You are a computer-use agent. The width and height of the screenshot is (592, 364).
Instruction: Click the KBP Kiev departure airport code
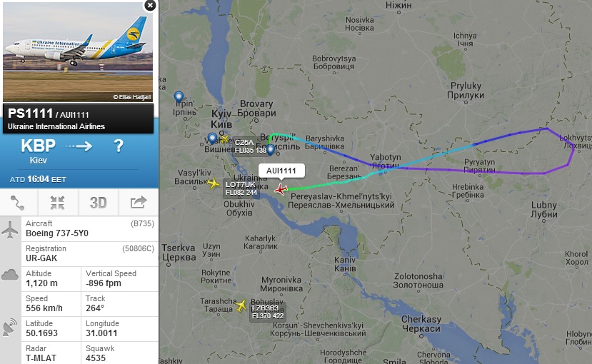[x=38, y=146]
